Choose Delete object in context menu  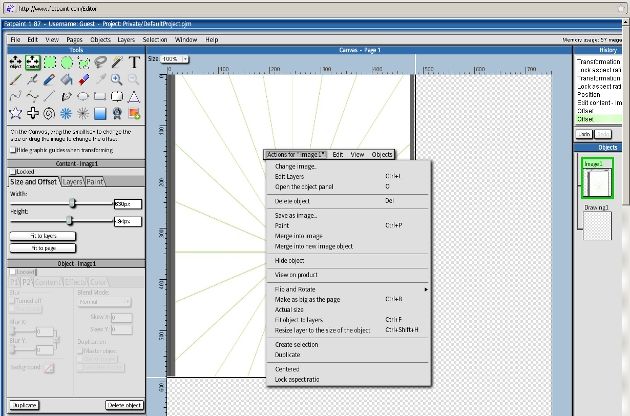click(348, 201)
